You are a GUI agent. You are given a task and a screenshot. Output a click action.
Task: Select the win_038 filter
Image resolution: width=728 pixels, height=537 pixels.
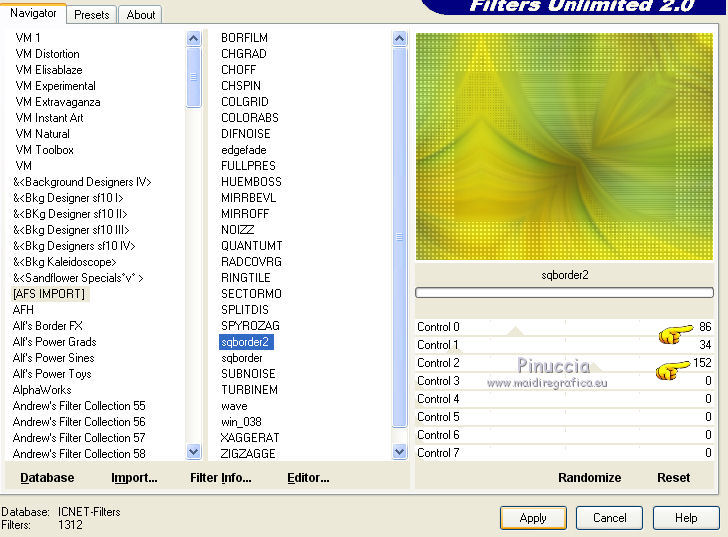(x=241, y=422)
